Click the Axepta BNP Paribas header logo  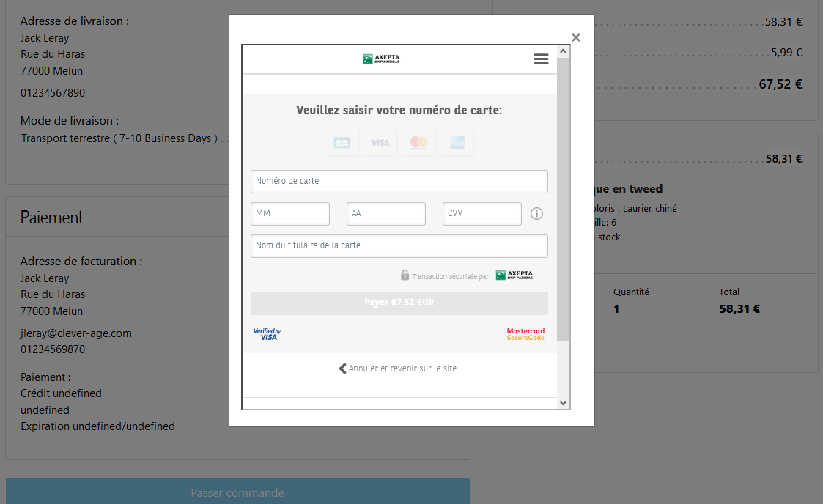tap(381, 59)
